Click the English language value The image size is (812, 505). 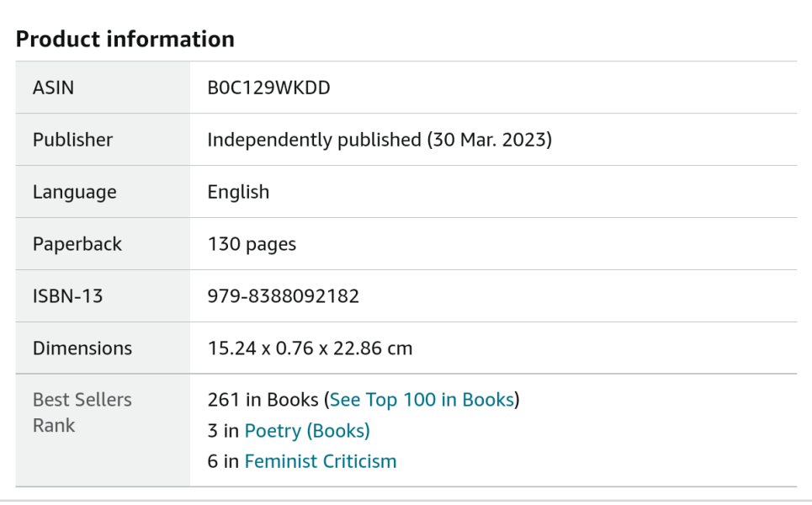[x=239, y=192]
